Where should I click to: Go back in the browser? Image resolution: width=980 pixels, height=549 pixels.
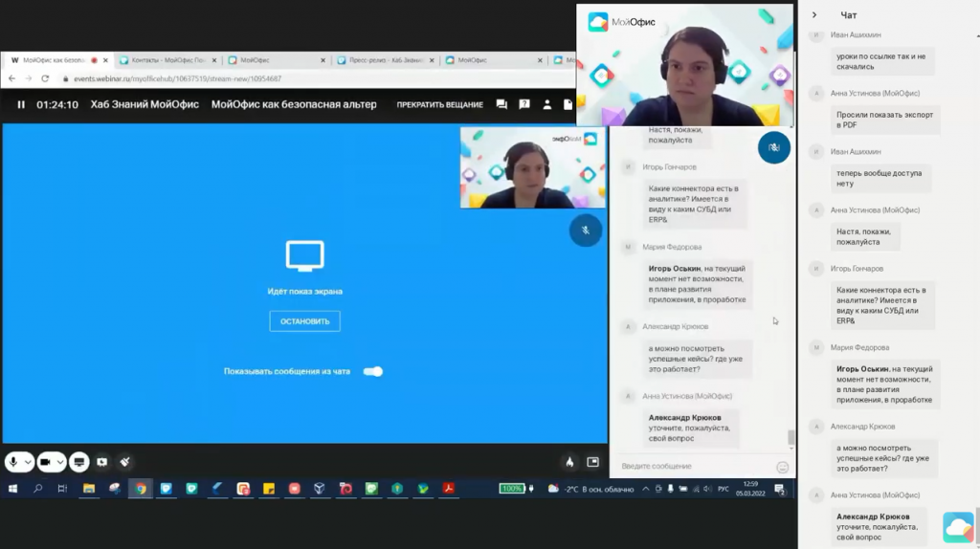coord(11,78)
